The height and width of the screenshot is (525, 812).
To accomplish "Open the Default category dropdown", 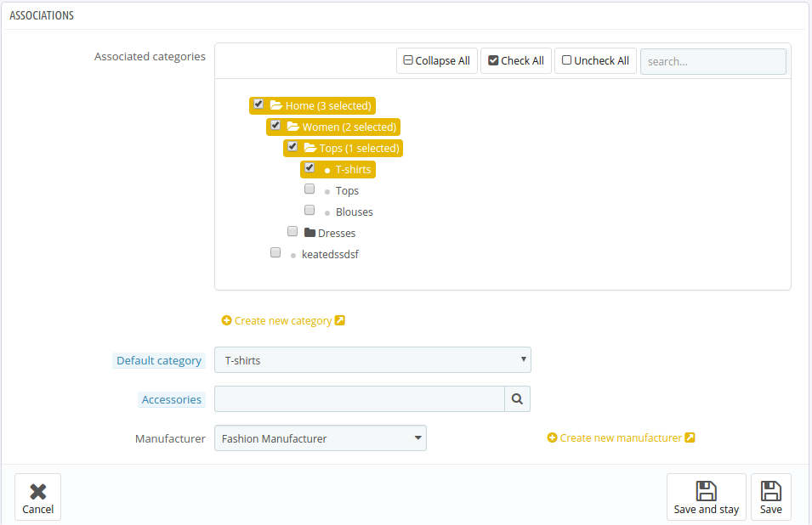I will tap(373, 360).
